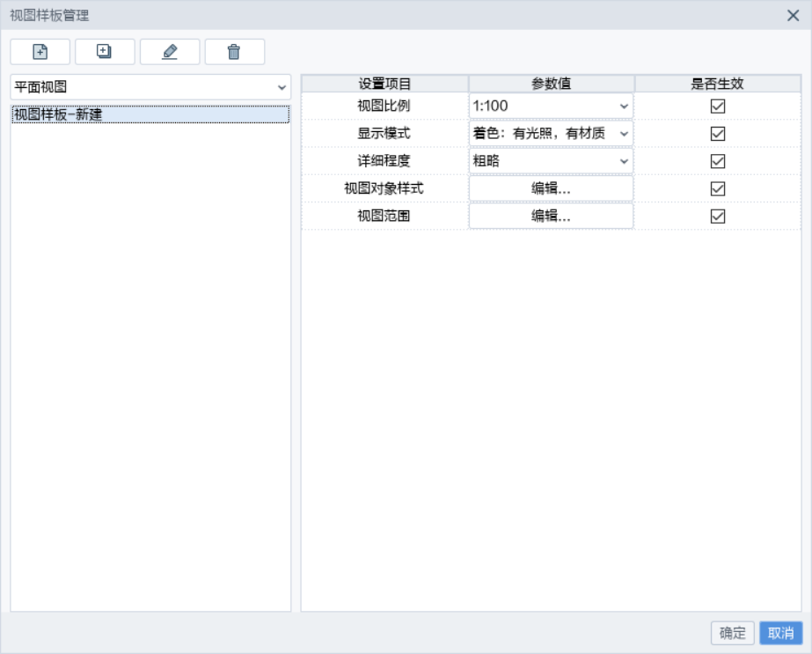812x654 pixels.
Task: Click the 取消 cancel button
Action: tap(781, 633)
